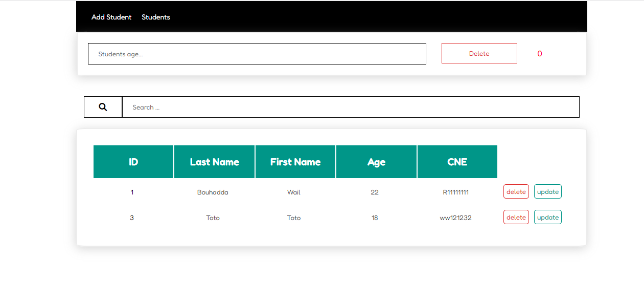Open the Add Student nav link
Viewport: 644px width, 304px height.
coord(111,17)
